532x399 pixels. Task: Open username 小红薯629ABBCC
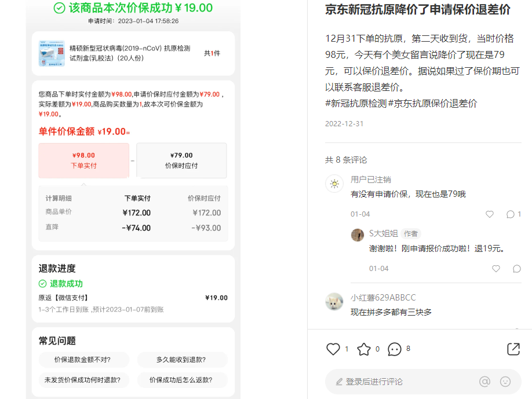383,298
